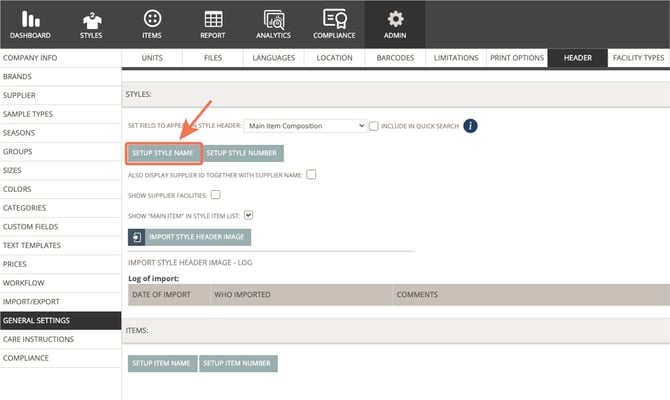This screenshot has width=670, height=400.
Task: Click the blue info icon
Action: (x=469, y=126)
